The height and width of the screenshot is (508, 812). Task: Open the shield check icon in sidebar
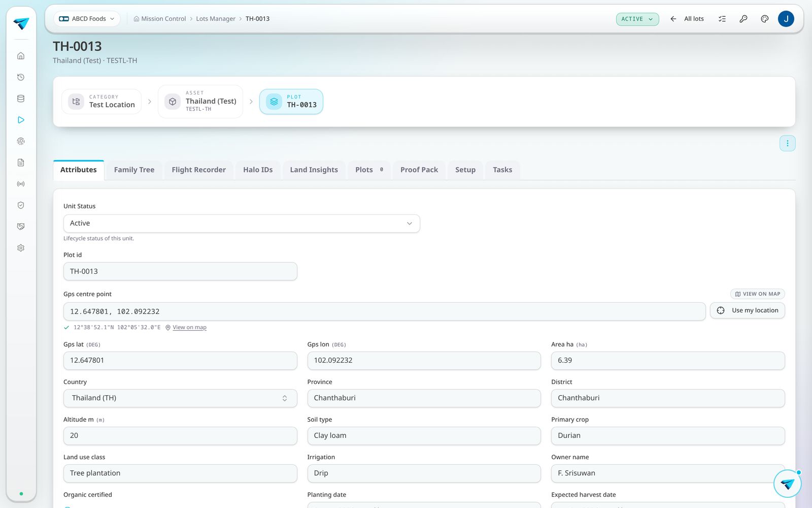pos(21,205)
